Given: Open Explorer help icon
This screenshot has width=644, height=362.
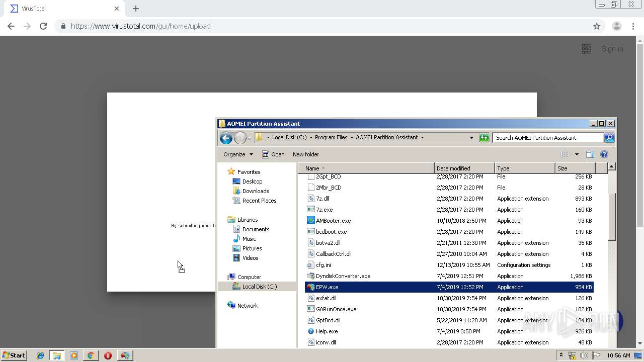Looking at the screenshot, I should click(x=604, y=154).
